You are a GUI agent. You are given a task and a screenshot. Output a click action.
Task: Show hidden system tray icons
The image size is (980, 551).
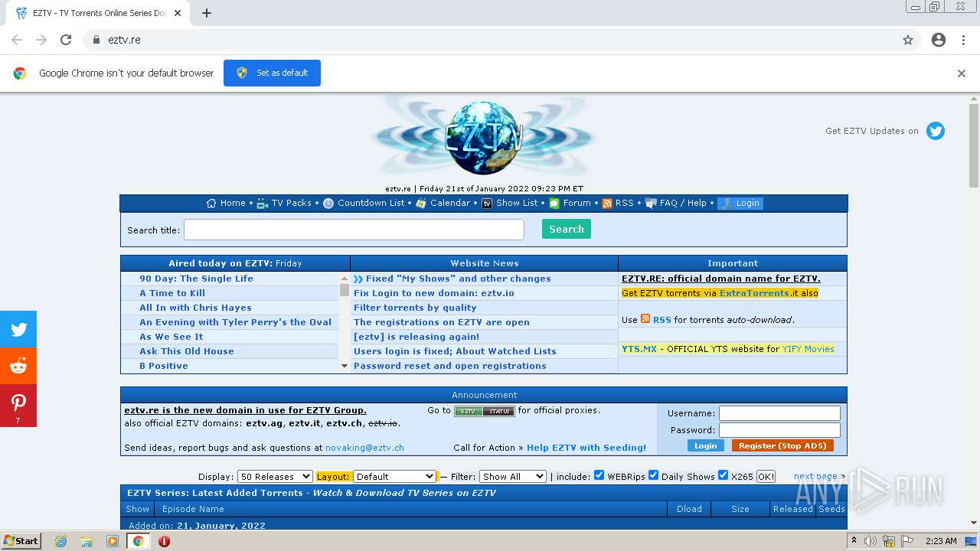[854, 541]
